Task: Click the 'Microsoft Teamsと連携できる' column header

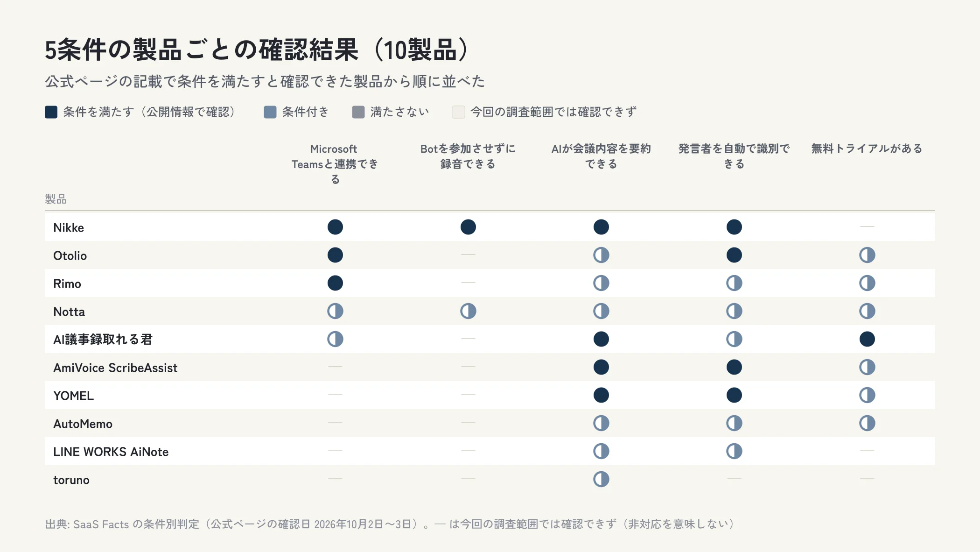Action: click(x=335, y=164)
